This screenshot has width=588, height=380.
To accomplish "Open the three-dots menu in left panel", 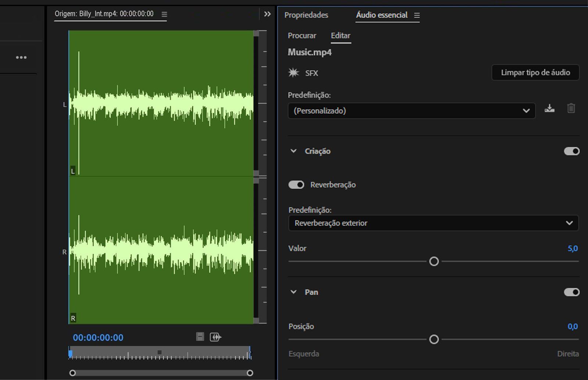I will (x=21, y=57).
